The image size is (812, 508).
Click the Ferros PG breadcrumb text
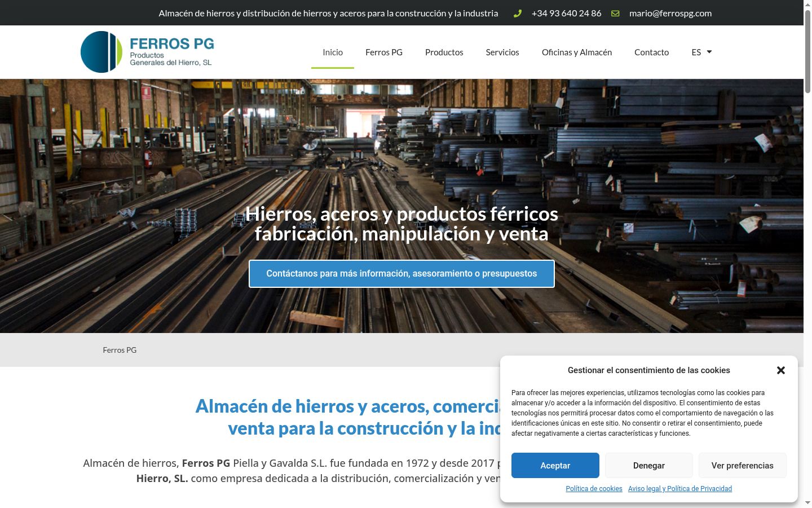[120, 350]
